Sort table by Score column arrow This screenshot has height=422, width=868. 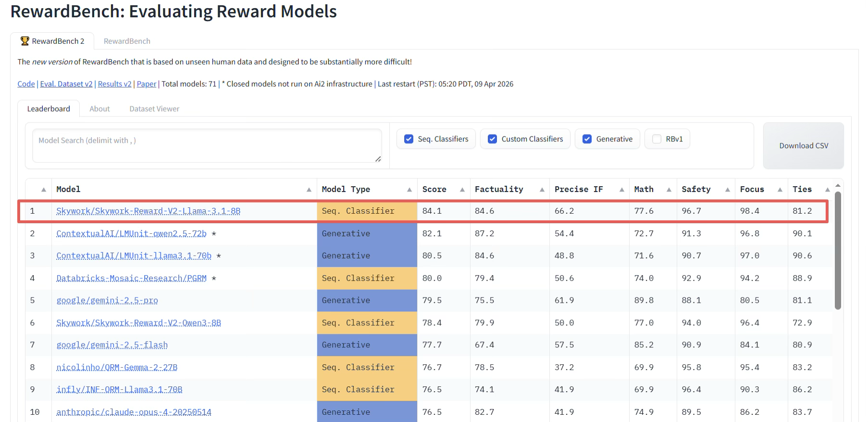click(x=462, y=190)
